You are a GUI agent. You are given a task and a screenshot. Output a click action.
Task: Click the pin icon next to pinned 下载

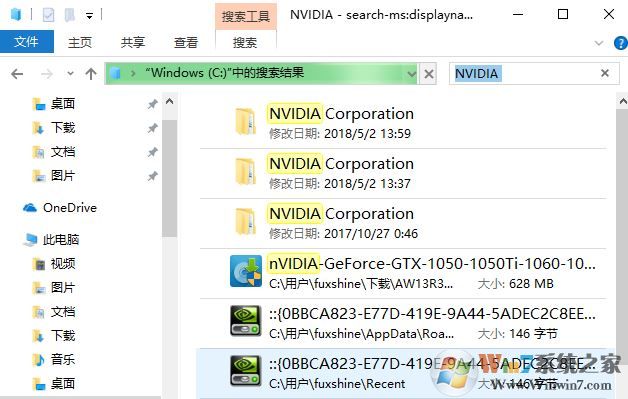pyautogui.click(x=152, y=128)
